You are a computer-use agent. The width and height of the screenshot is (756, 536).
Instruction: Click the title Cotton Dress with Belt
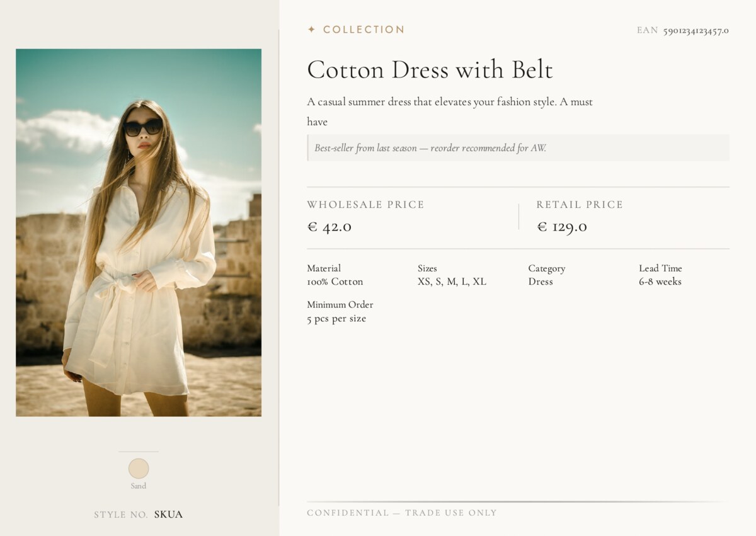tap(430, 69)
